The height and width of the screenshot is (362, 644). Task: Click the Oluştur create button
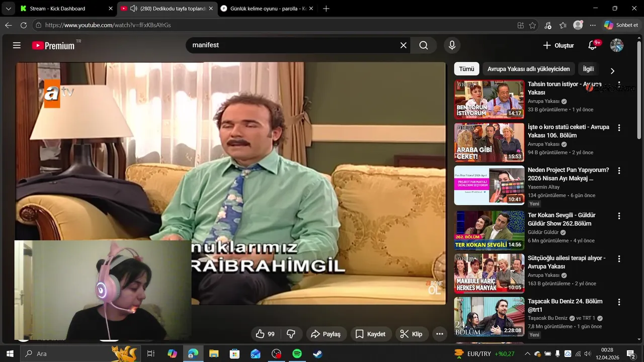(x=558, y=45)
